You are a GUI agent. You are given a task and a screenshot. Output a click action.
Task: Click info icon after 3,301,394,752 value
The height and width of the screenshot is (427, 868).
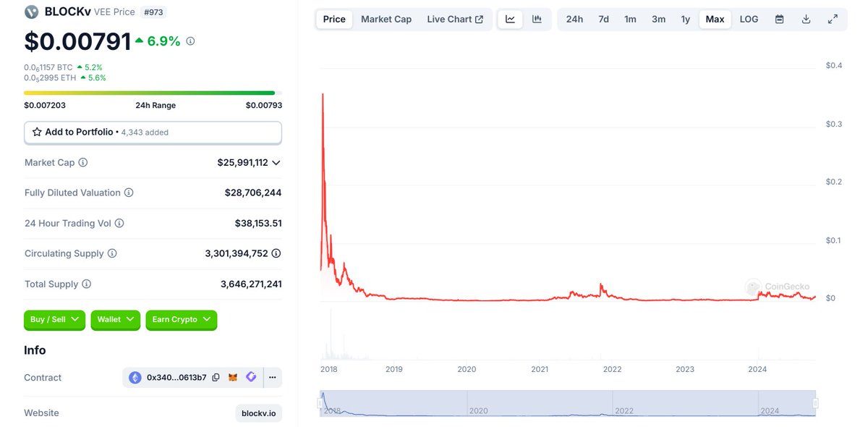coord(276,254)
